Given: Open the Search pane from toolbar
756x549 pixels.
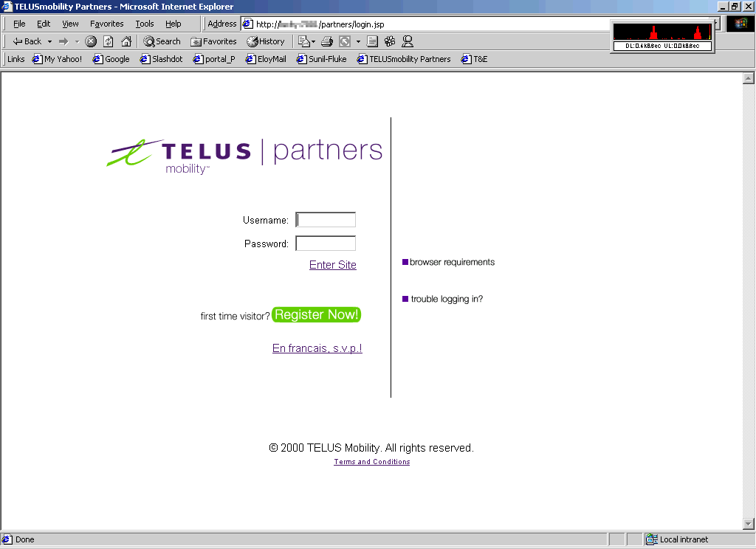Looking at the screenshot, I should pos(162,41).
